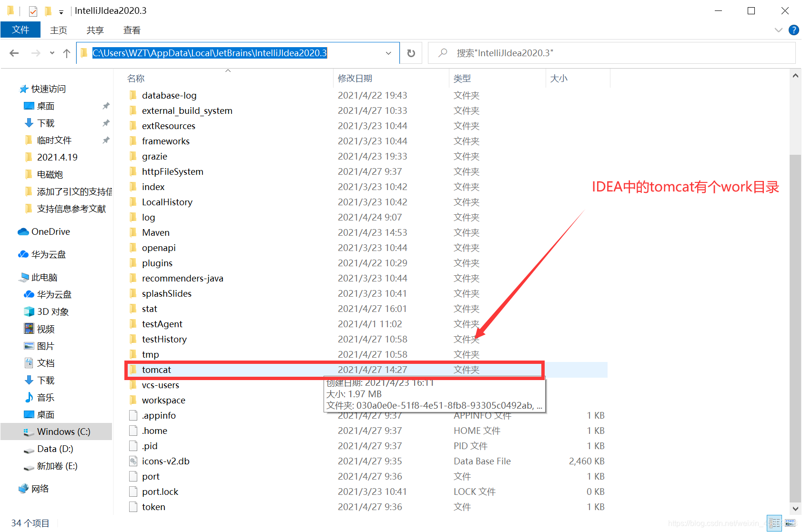Screen dimensions: 802x532
Task: Select the Maven folder icon
Action: [x=133, y=232]
